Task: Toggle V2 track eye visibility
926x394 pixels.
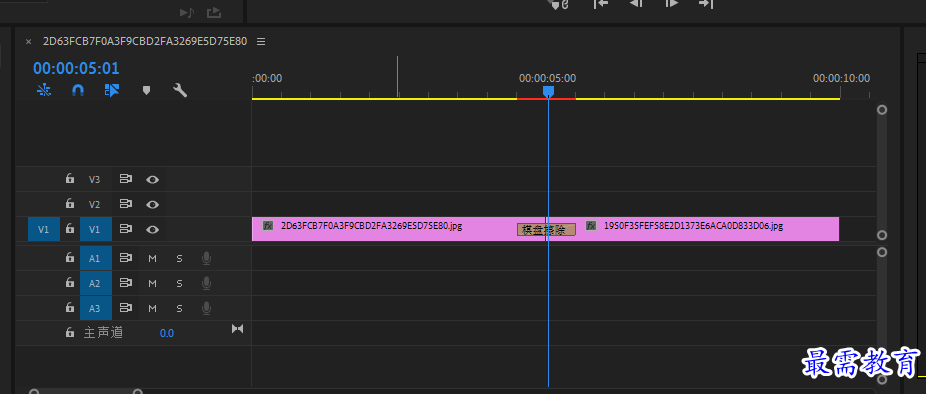Action: (x=152, y=204)
